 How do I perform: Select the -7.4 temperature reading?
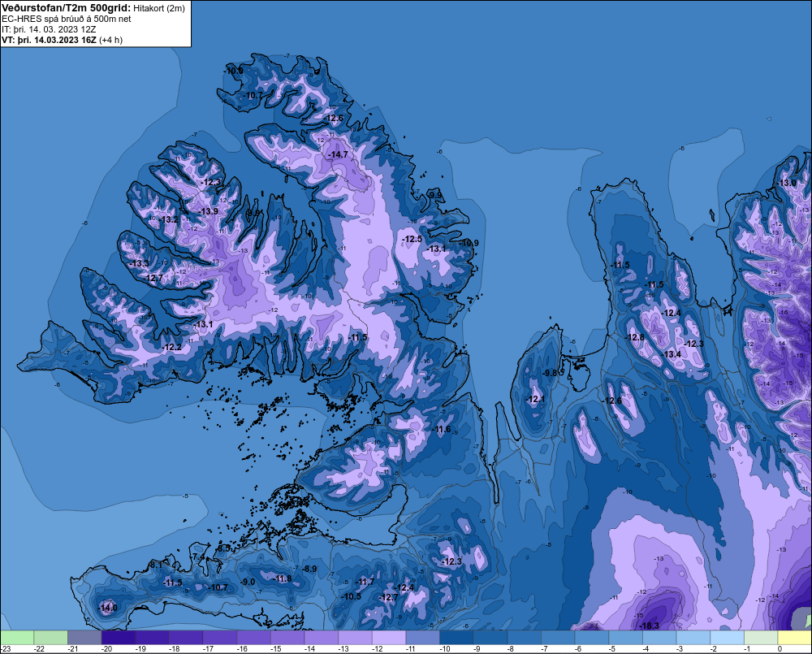coord(198,556)
